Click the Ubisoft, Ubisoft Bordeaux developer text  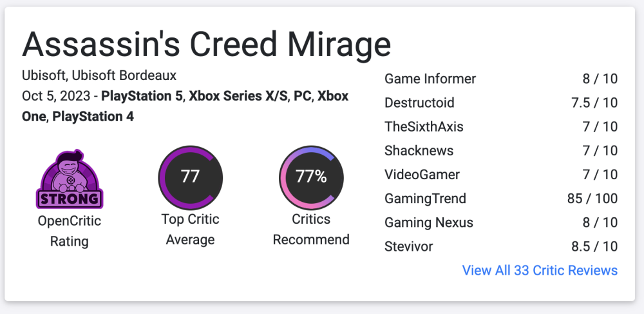99,75
